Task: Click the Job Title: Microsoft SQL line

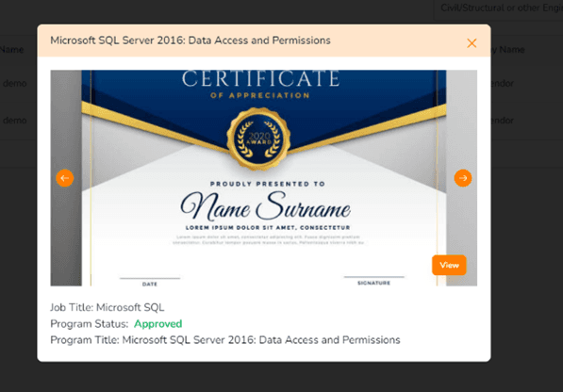Action: tap(107, 307)
